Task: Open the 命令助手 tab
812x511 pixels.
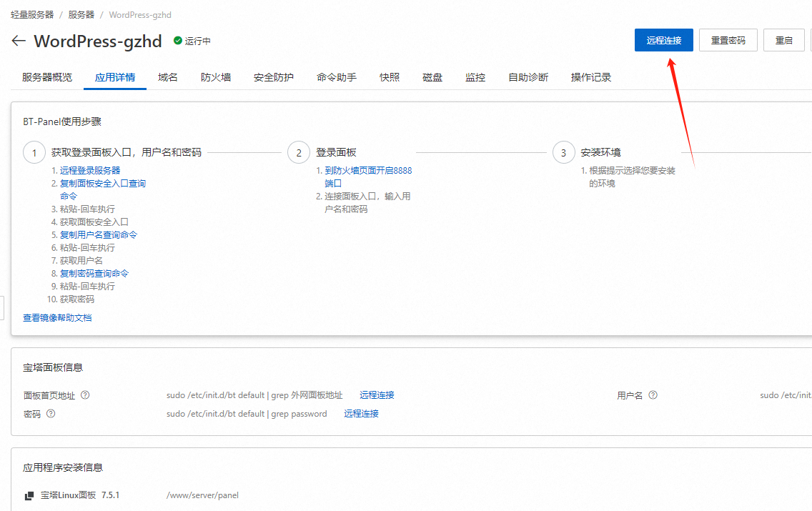Action: point(337,77)
